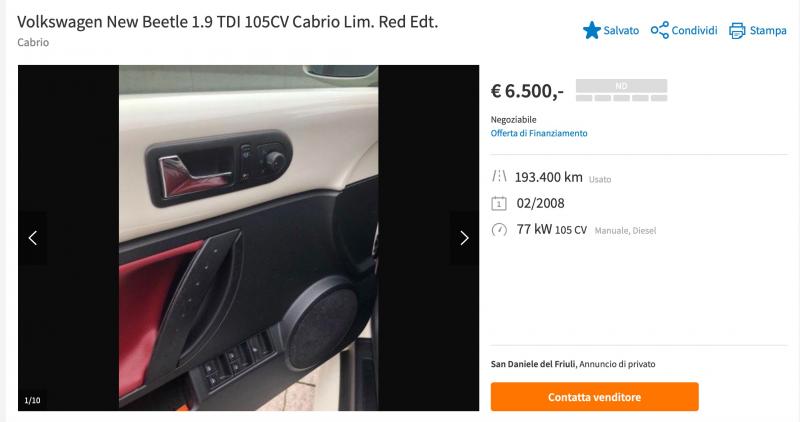Screen dimensions: 800x422
Task: Click the Contatta venditore button
Action: pyautogui.click(x=594, y=397)
